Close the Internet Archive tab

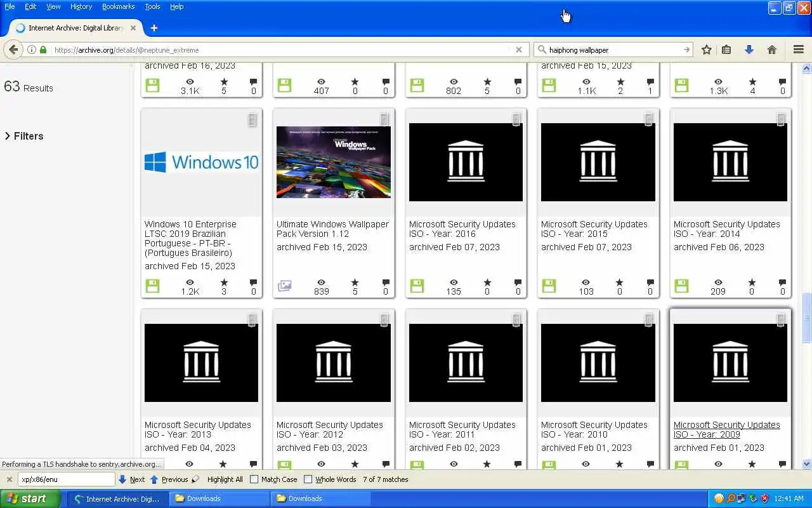pos(134,28)
